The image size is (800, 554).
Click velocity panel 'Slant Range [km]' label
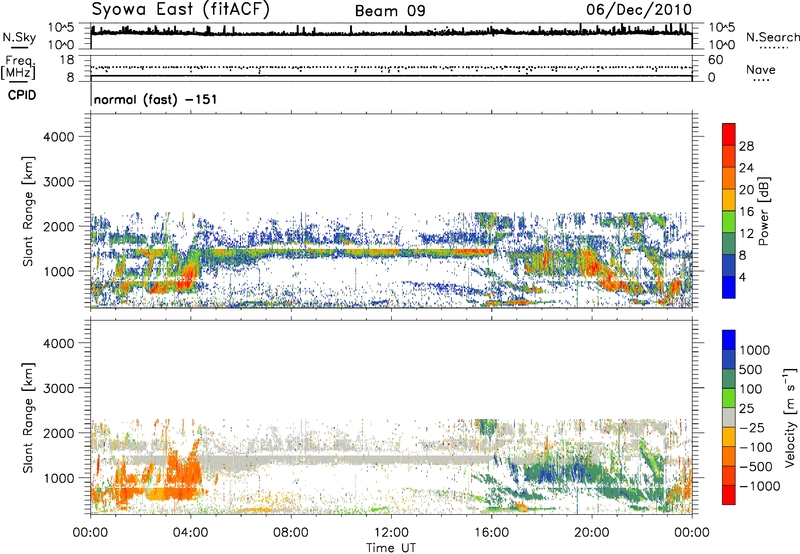point(28,417)
